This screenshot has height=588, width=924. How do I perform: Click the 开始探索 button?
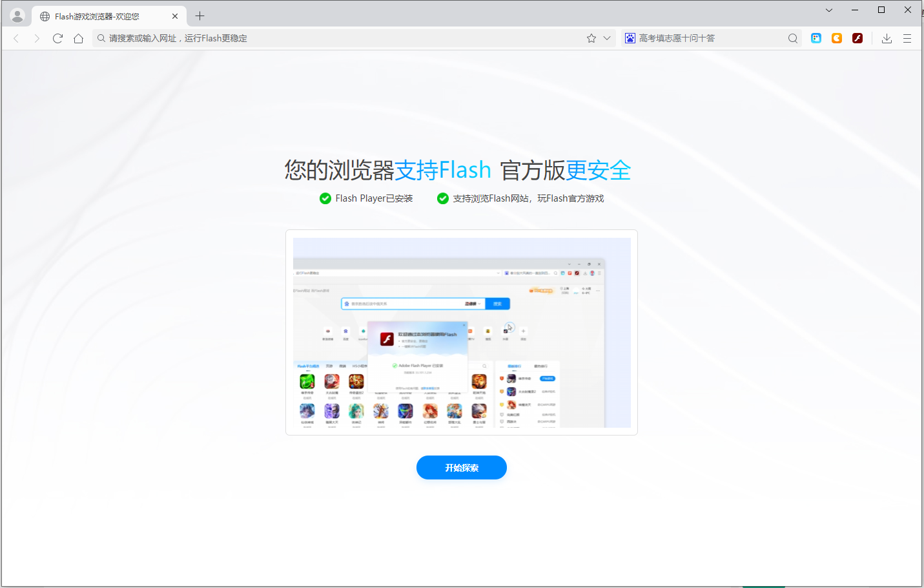462,467
